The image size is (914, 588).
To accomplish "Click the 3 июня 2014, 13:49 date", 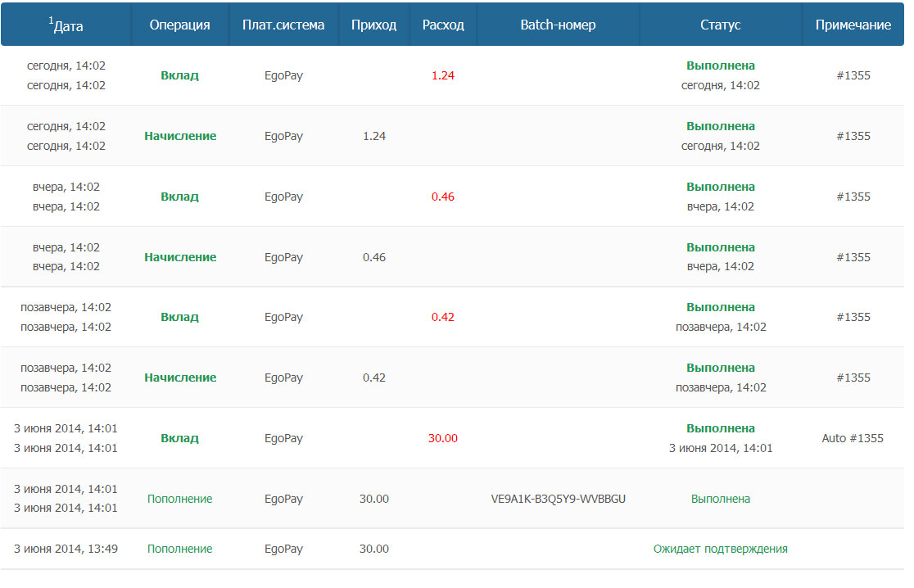I will [x=66, y=549].
